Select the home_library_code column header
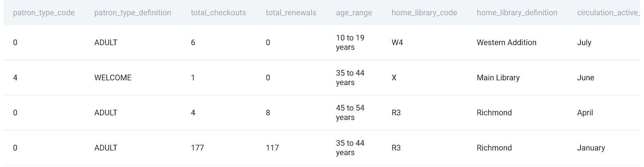Image resolution: width=644 pixels, height=167 pixels. click(424, 13)
